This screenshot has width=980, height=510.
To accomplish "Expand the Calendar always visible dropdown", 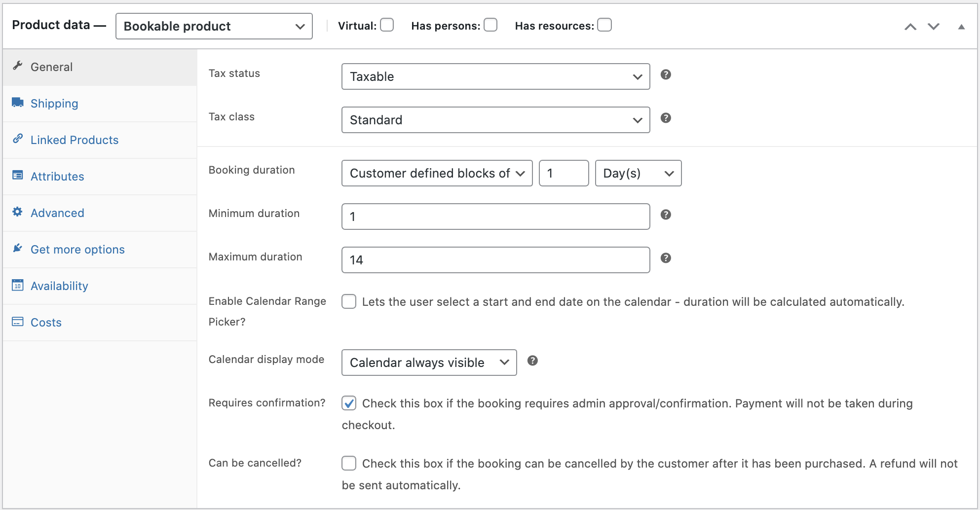I will click(x=429, y=363).
